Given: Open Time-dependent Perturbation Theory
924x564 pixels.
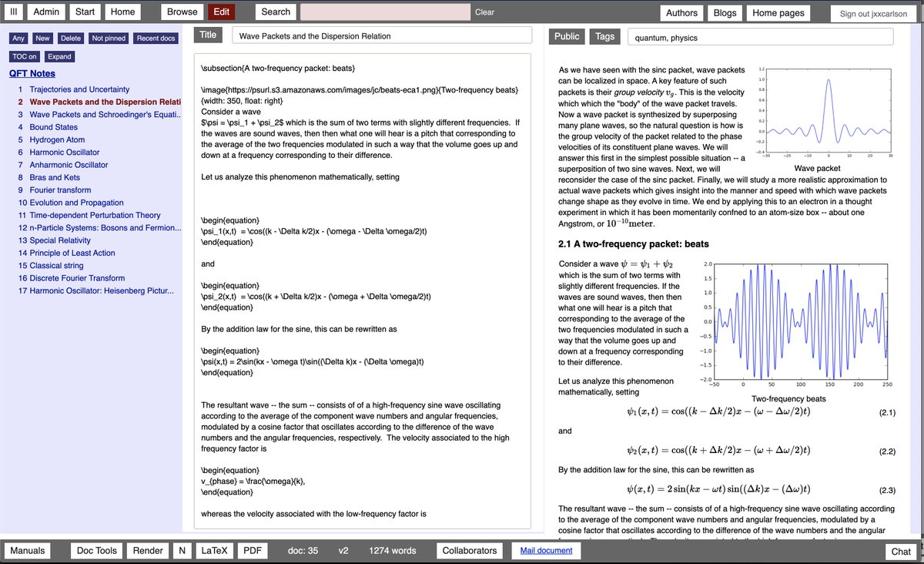Looking at the screenshot, I should 95,215.
